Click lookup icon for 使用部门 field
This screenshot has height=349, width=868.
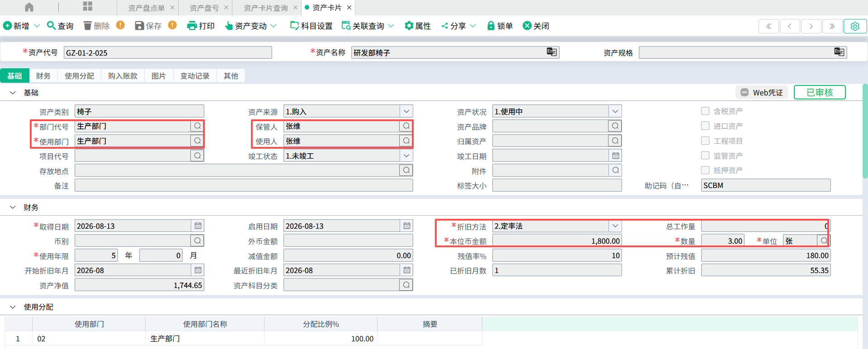click(197, 141)
